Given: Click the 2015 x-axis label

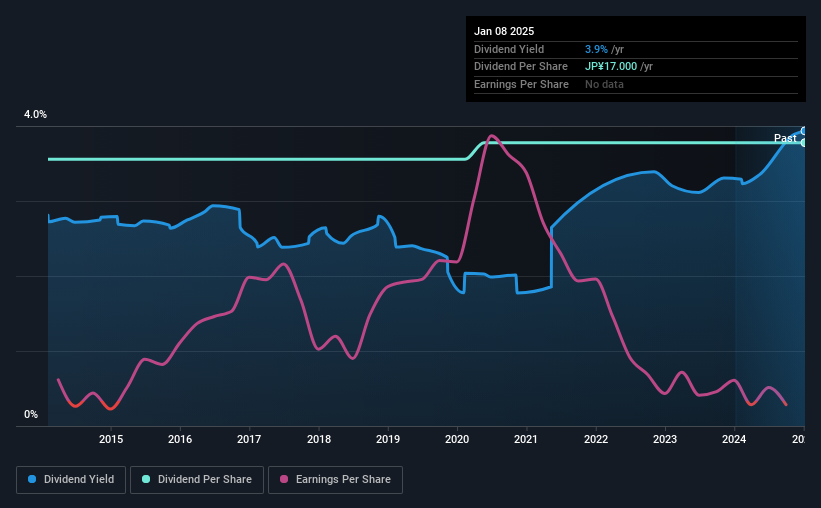Looking at the screenshot, I should pyautogui.click(x=111, y=439).
